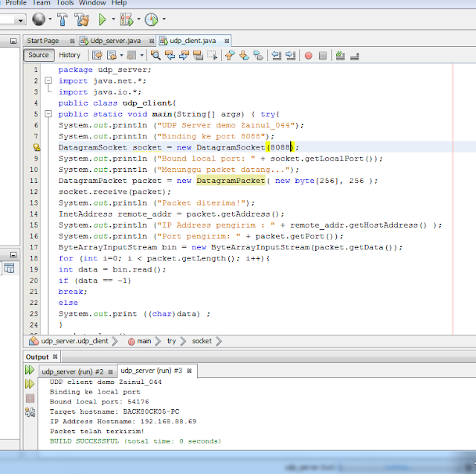Click the main breadcrumb
Image resolution: width=476 pixels, height=474 pixels.
click(x=144, y=341)
